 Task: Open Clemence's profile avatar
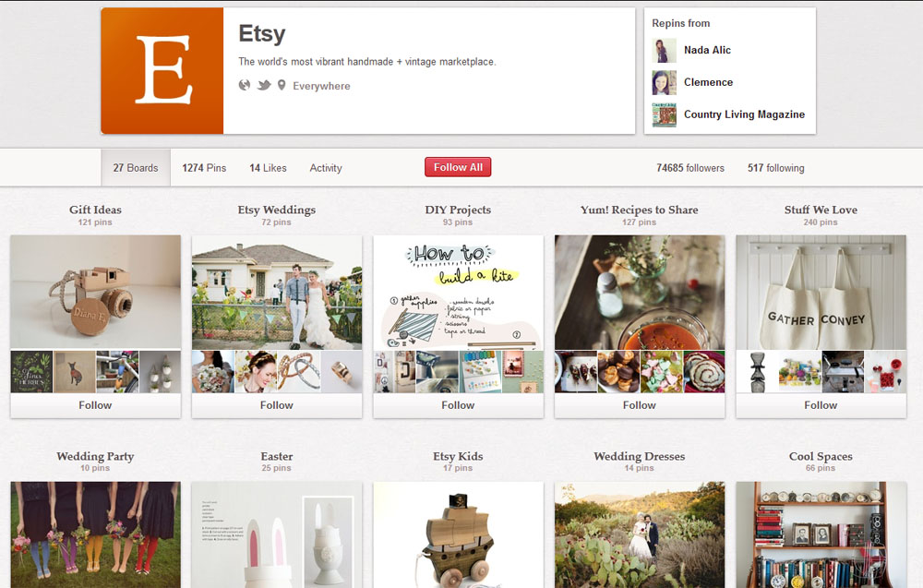tap(664, 83)
